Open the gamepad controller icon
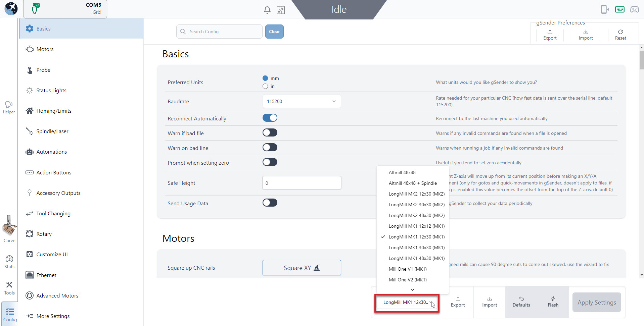Screen dimensions: 644x326 pos(635,9)
